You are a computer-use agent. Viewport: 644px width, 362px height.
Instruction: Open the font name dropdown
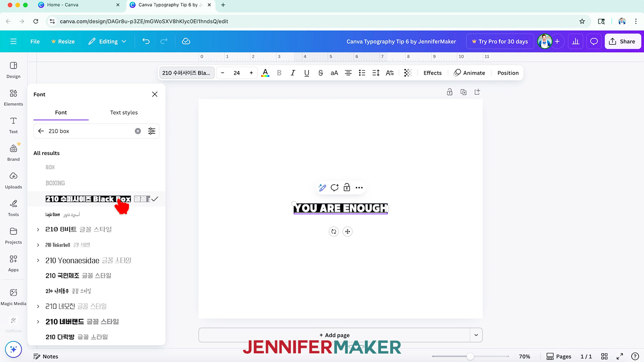[x=187, y=73]
